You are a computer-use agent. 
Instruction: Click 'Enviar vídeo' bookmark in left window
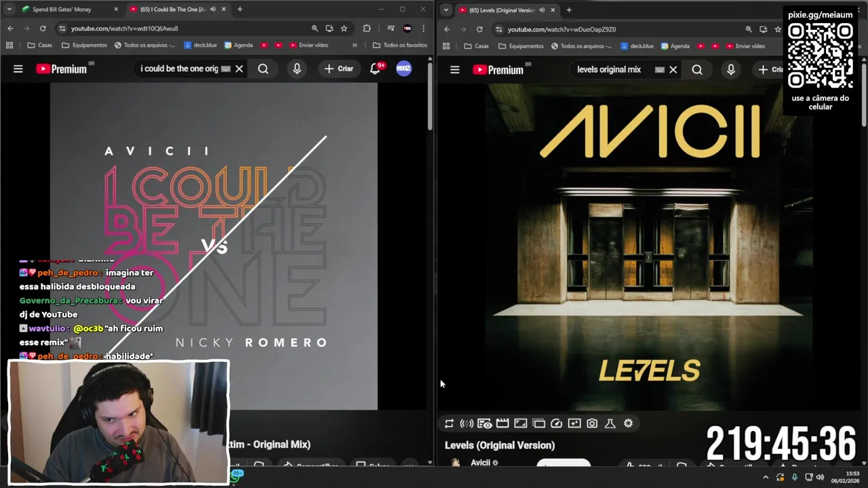(x=309, y=45)
